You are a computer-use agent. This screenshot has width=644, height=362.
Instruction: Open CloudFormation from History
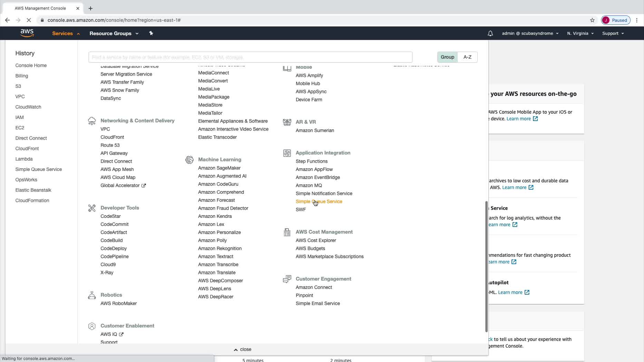coord(32,200)
